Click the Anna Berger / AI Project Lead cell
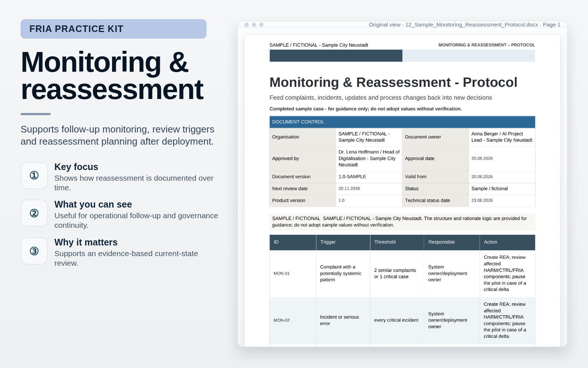 [502, 137]
